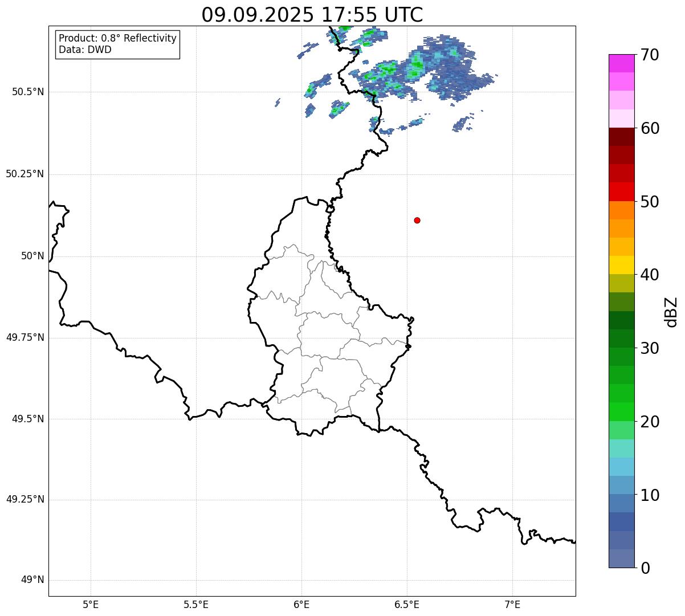
Task: Click the 50.25°N latitude label
Action: coord(25,174)
